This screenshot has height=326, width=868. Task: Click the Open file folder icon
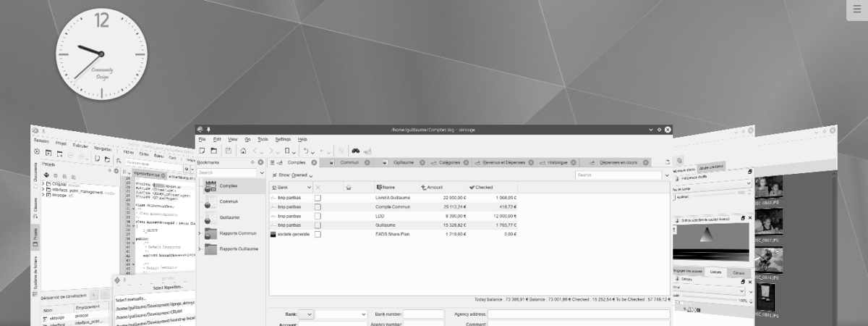click(x=214, y=151)
